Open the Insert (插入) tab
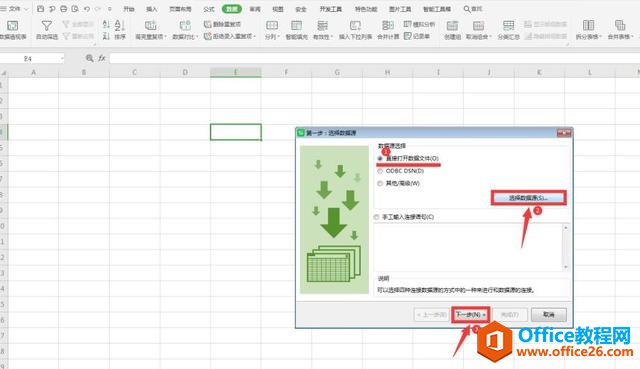Screen dimensions: 640x369 click(x=151, y=9)
